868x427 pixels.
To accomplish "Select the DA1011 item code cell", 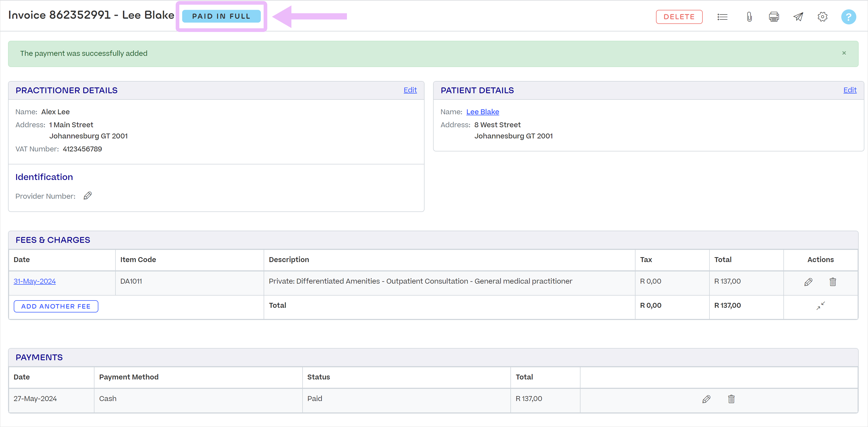I will click(189, 283).
